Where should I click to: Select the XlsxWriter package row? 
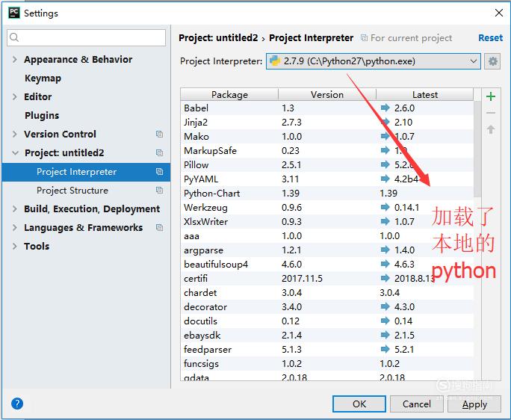click(x=327, y=221)
